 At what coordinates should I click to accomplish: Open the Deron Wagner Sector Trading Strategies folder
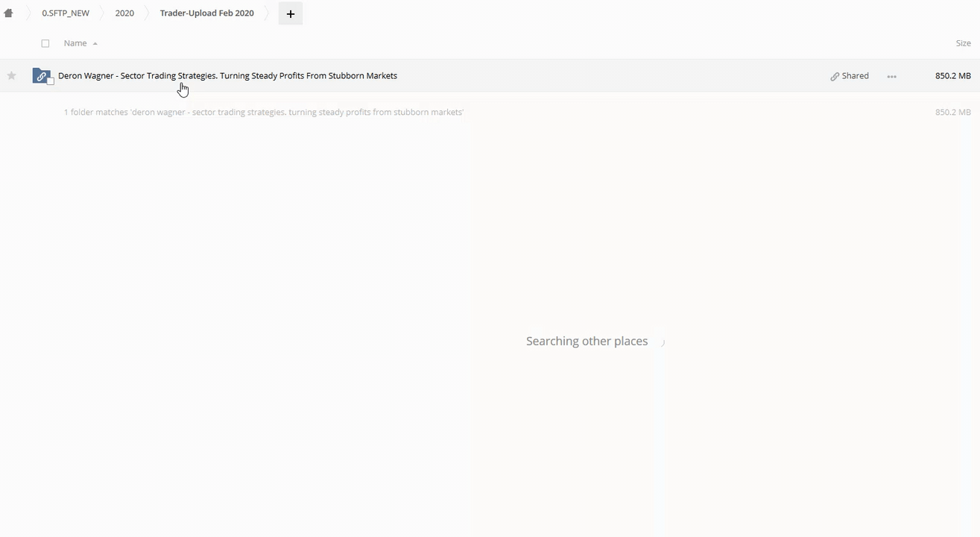[x=227, y=75]
